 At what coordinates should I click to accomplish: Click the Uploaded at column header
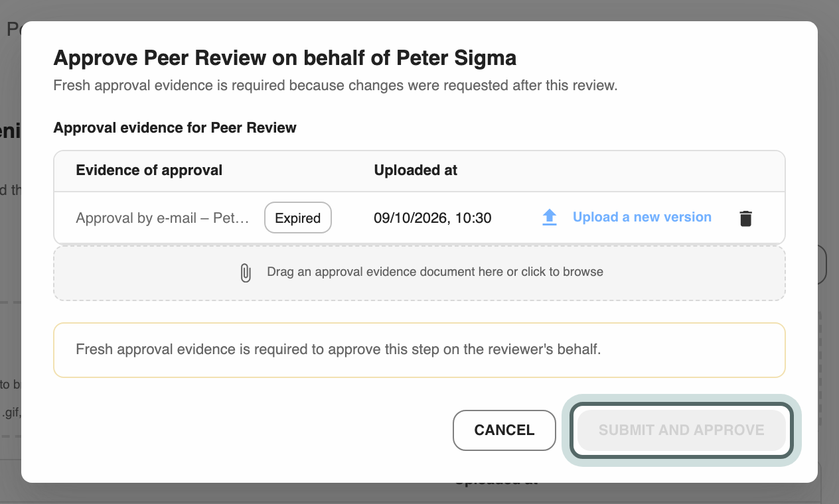pos(416,170)
